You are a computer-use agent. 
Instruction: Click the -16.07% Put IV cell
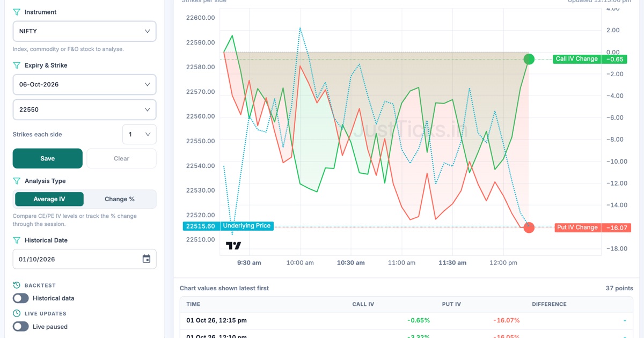coord(507,320)
